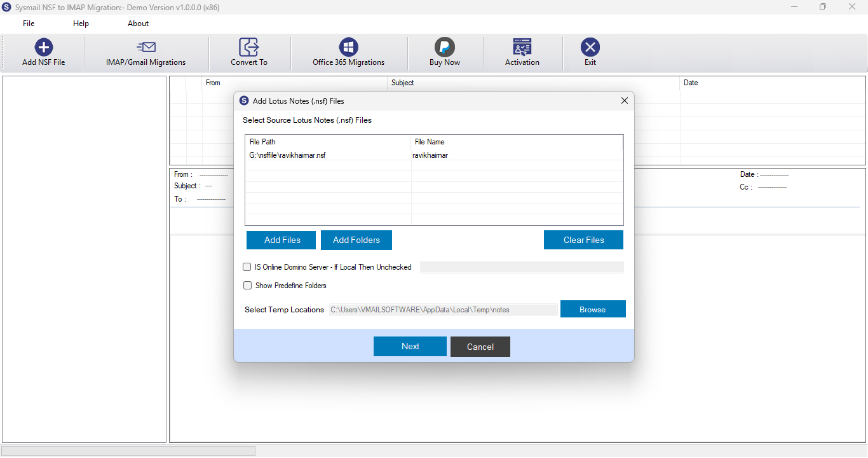Minimize the main application window
The image size is (868, 458).
794,7
